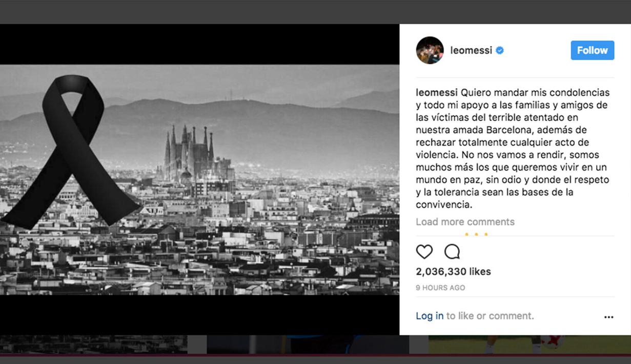Click the blue verified badge next to leomessi
Screen dimensions: 631x364
[x=500, y=50]
